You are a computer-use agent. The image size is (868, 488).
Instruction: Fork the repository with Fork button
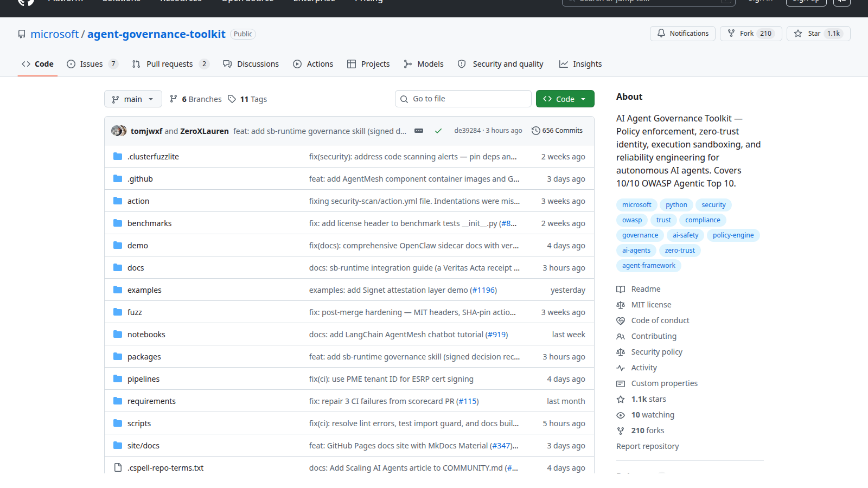751,33
